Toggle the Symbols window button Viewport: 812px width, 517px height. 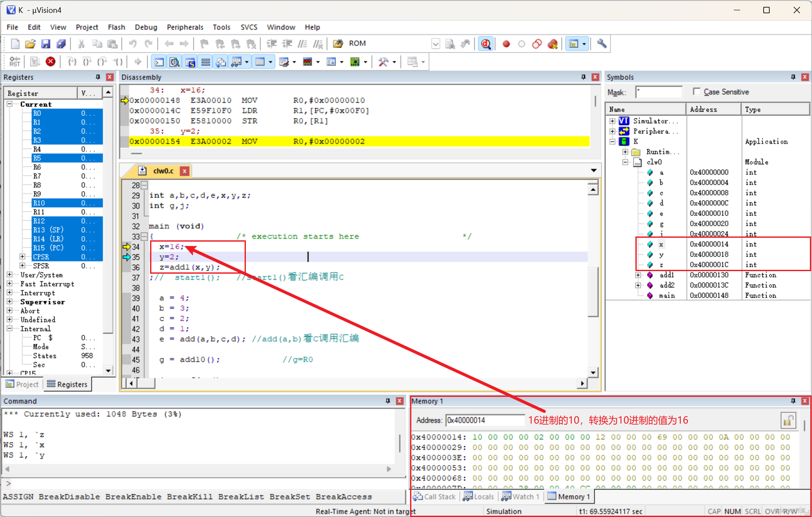click(x=190, y=62)
